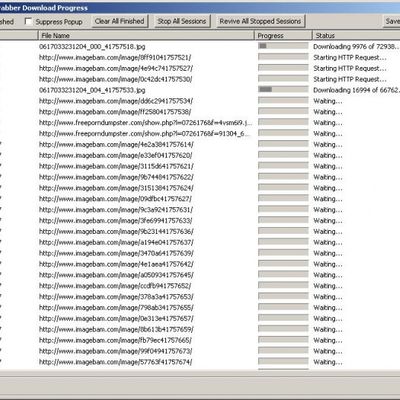This screenshot has height=400, width=400.
Task: Select row imagebam.com/image/798ab341757655/
Action: [116, 308]
